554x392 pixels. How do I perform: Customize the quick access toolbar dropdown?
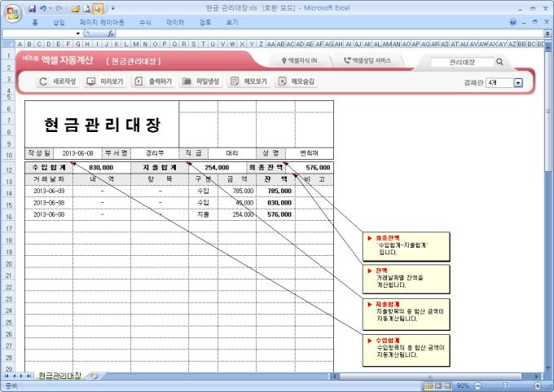[113, 8]
